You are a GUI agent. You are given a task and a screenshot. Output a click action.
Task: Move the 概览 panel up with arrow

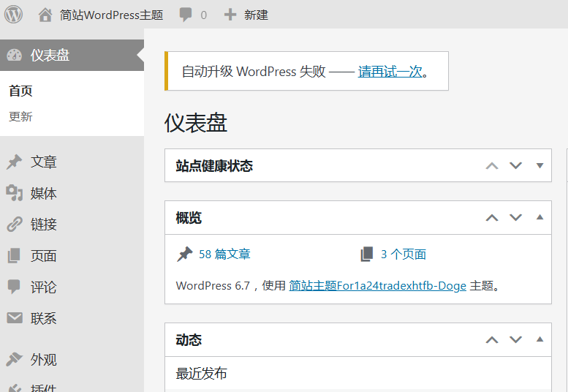[x=492, y=217]
